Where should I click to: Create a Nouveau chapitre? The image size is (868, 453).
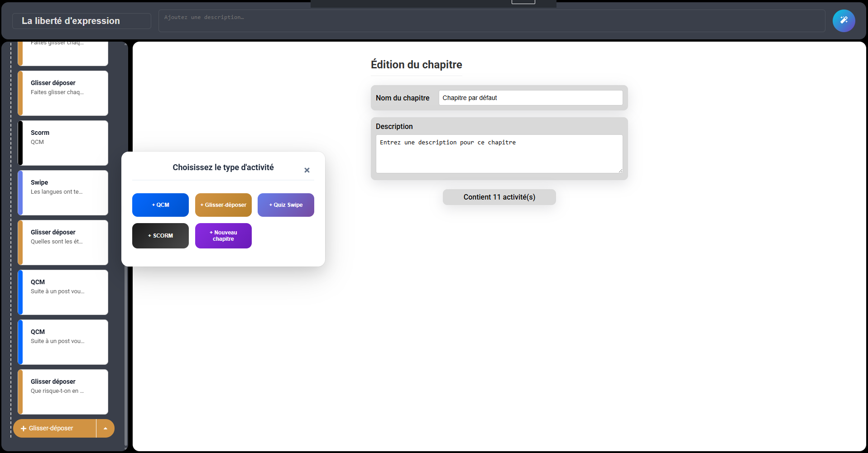pyautogui.click(x=223, y=236)
